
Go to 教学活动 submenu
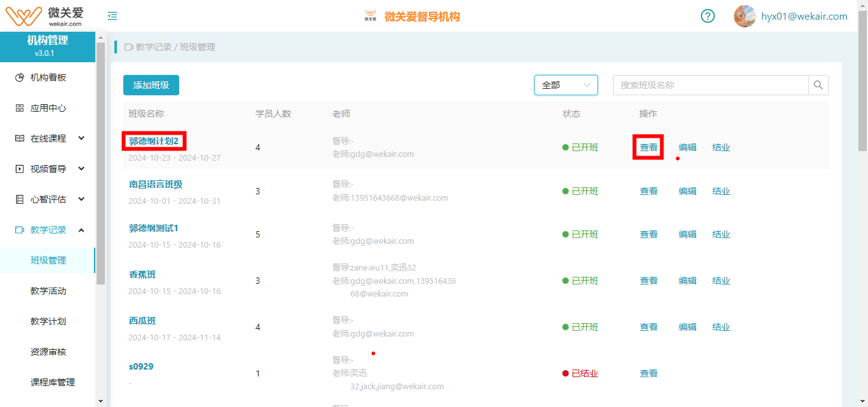(48, 291)
